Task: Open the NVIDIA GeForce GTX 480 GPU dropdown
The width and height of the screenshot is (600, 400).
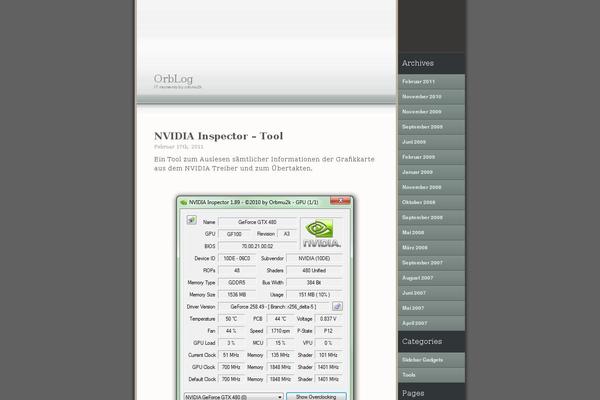Action: tap(233, 397)
